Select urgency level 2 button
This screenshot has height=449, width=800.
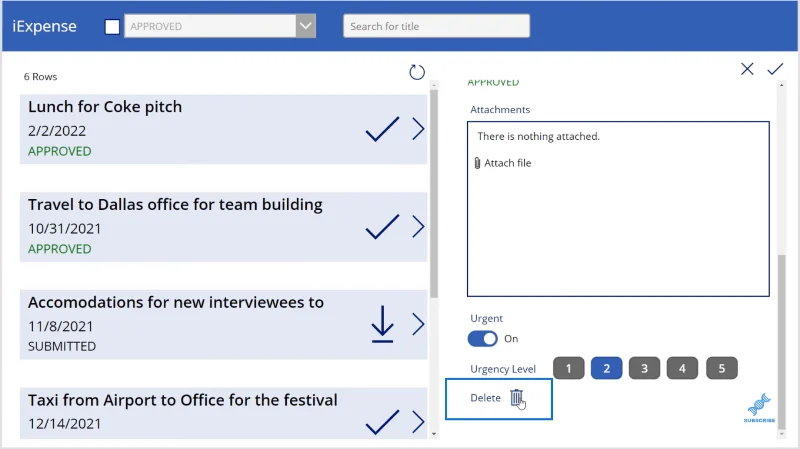pos(607,368)
